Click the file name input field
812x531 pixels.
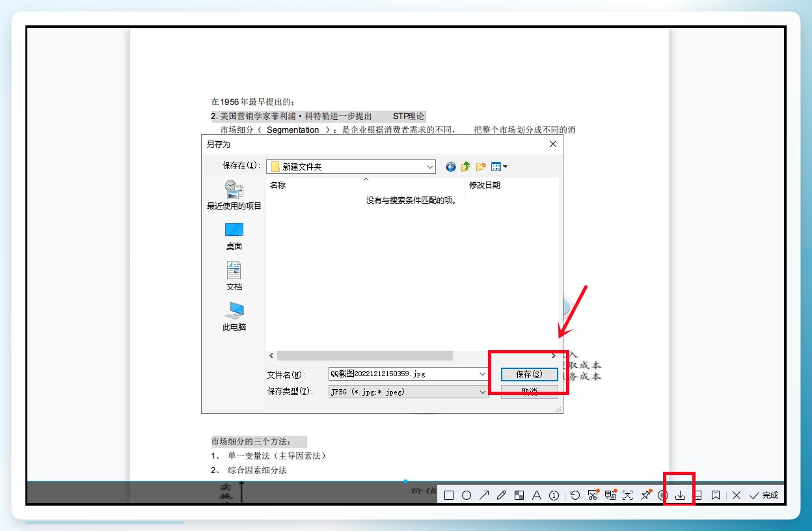click(x=403, y=374)
